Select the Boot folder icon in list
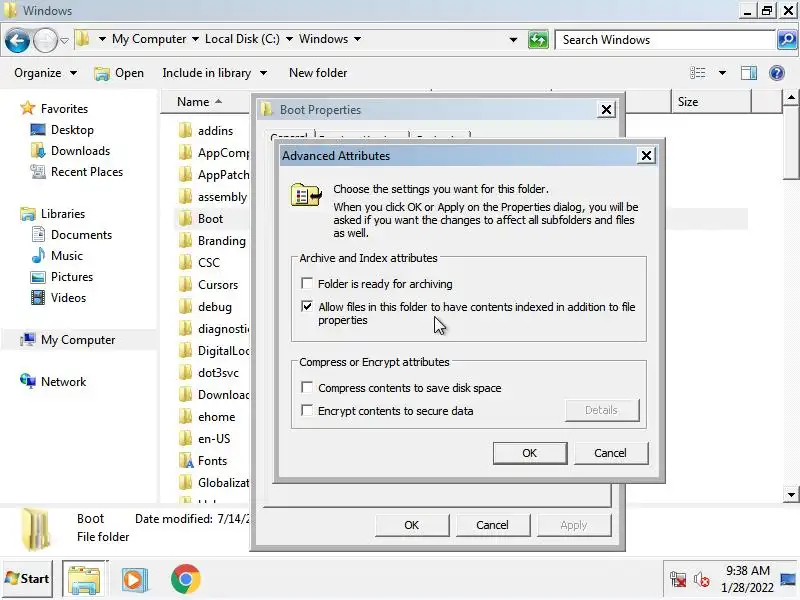 click(x=185, y=219)
